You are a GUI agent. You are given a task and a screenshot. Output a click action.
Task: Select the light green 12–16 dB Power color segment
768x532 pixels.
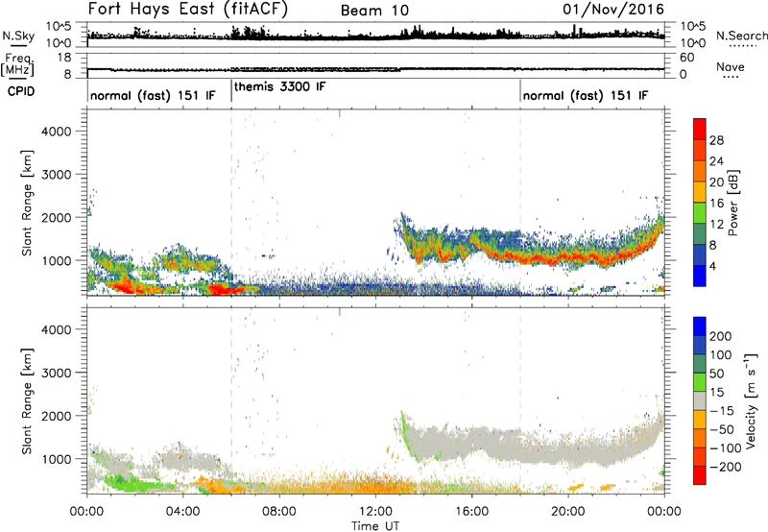click(x=700, y=212)
